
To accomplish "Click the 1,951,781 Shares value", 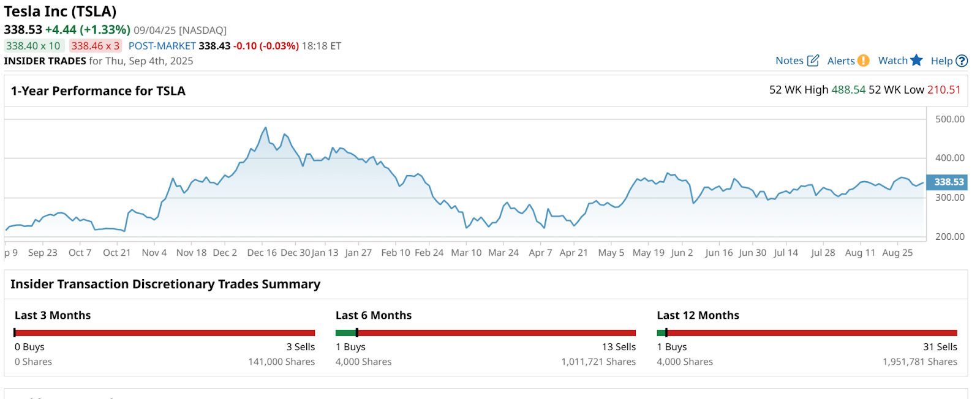I will tap(920, 362).
